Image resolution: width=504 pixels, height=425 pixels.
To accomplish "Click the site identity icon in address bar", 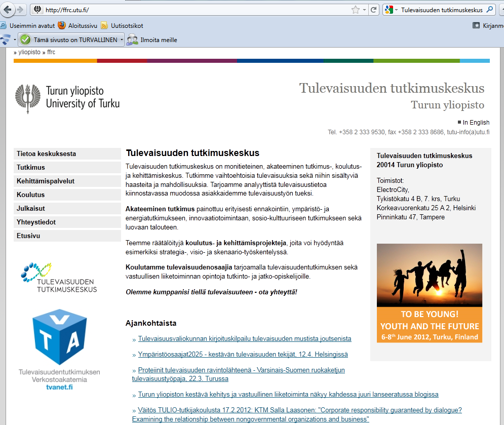I will click(37, 10).
